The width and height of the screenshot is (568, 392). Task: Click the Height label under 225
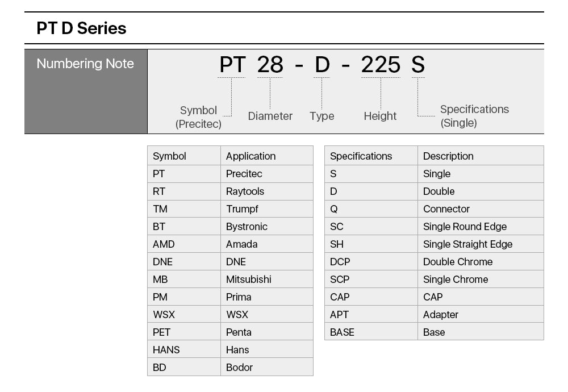(x=380, y=116)
